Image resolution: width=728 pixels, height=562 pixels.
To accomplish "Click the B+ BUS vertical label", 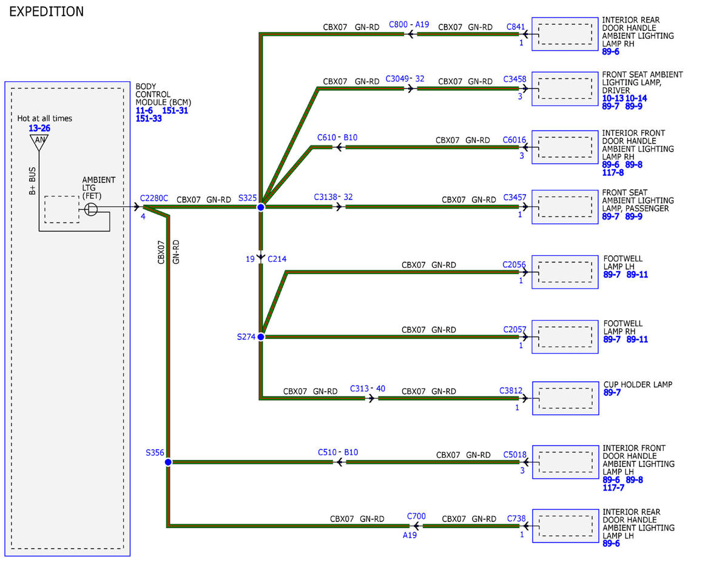I will [33, 182].
